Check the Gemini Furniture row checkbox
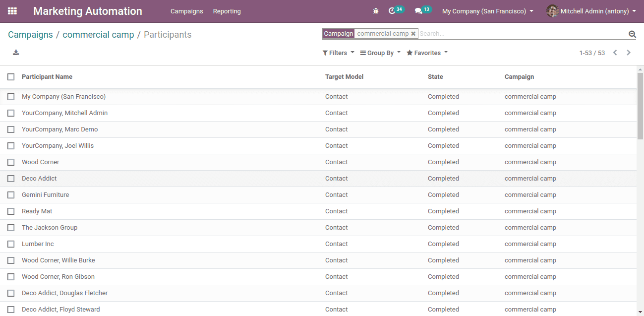Screen dimensions: 644x316 11,195
